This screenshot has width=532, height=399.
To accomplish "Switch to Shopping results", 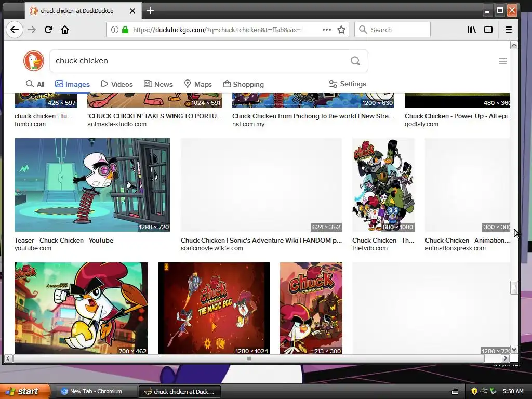I will pos(243,84).
